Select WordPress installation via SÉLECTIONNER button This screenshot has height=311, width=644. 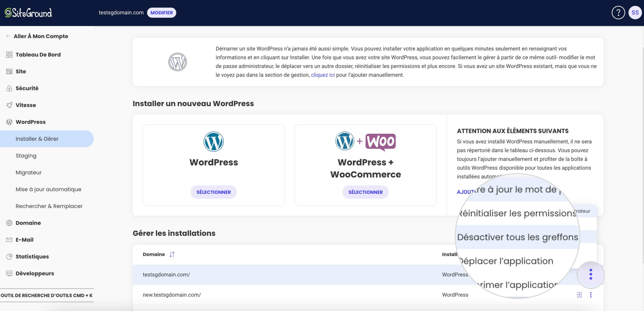point(214,192)
